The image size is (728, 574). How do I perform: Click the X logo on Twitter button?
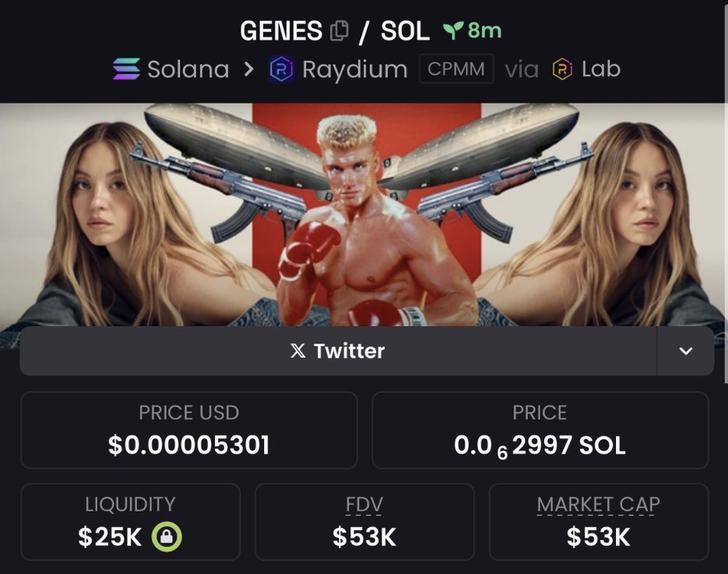tap(297, 350)
